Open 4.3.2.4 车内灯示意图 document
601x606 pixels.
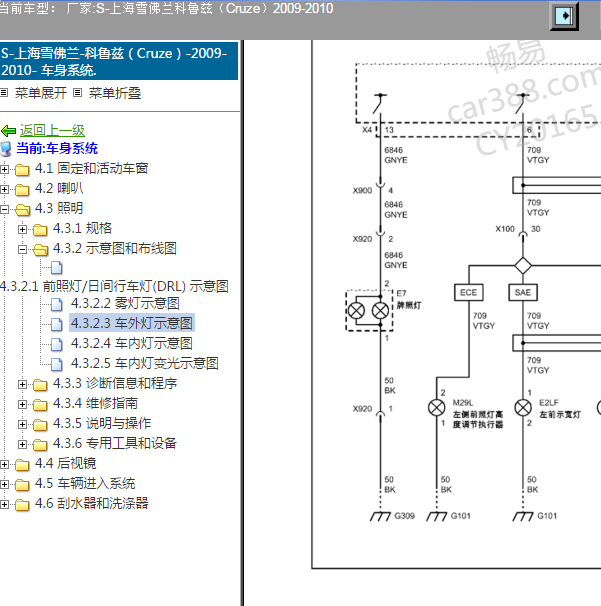coord(132,343)
